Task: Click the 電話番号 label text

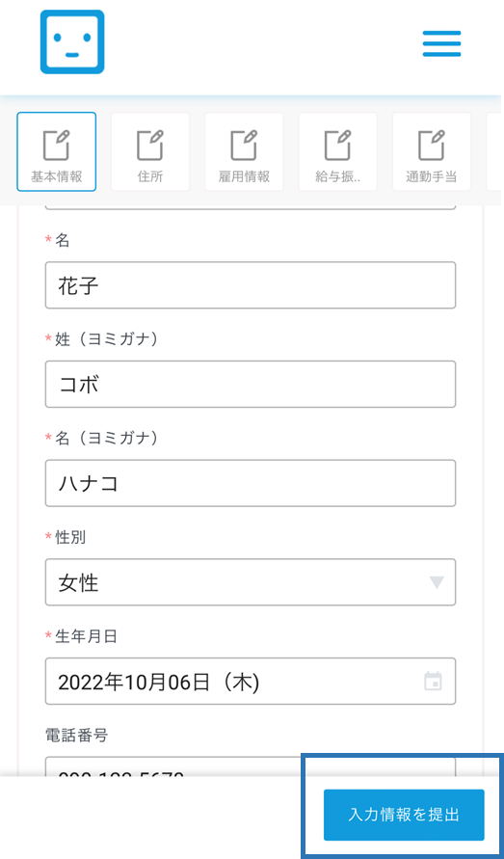Action: click(x=76, y=736)
